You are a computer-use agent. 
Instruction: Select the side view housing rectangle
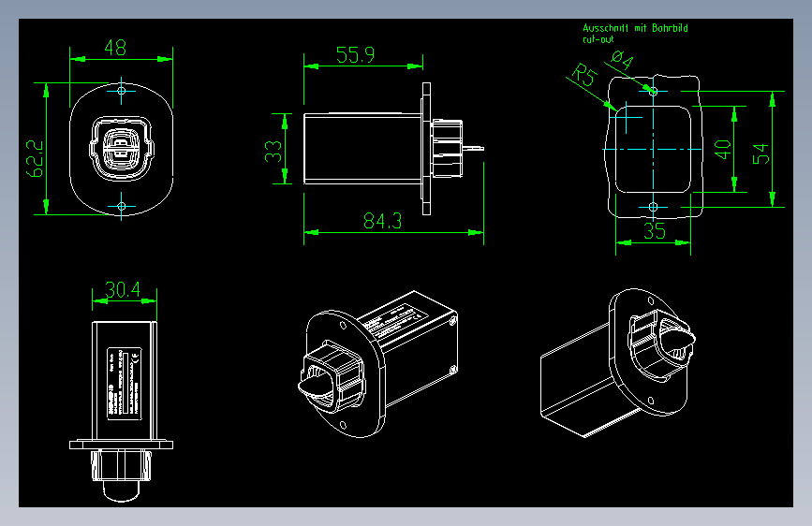pos(363,149)
